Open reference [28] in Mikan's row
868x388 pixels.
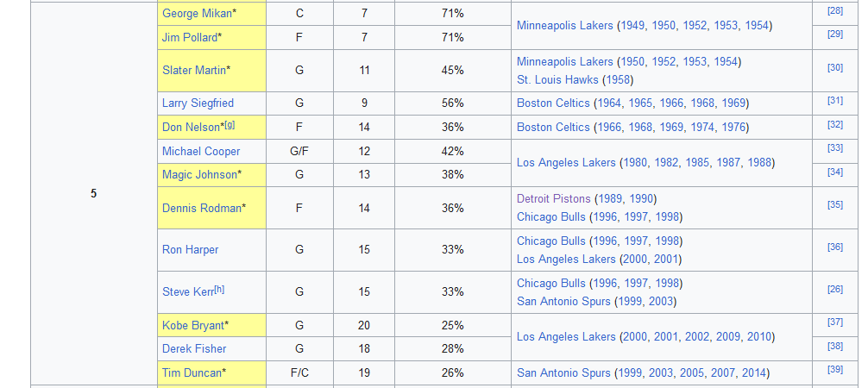834,11
